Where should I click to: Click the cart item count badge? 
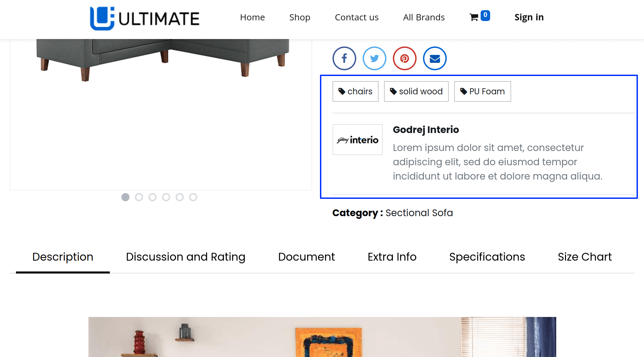485,15
